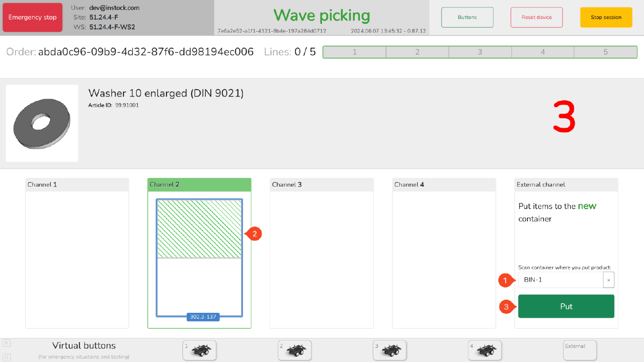Click inside the BIN-1 scan input field
Image resolution: width=644 pixels, height=362 pixels.
click(x=559, y=280)
